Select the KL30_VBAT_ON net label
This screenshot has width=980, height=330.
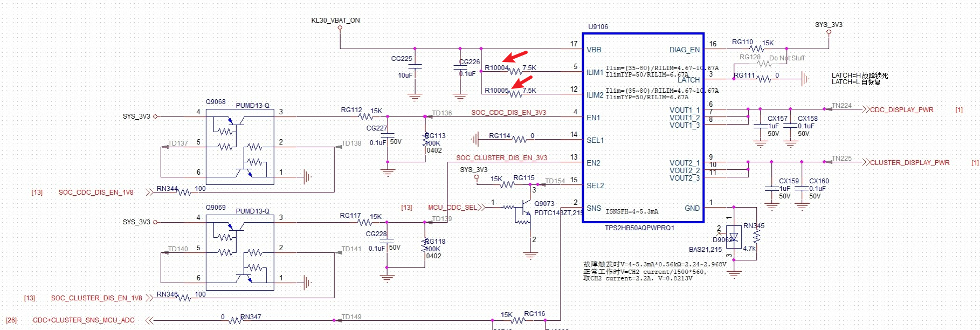pyautogui.click(x=335, y=20)
